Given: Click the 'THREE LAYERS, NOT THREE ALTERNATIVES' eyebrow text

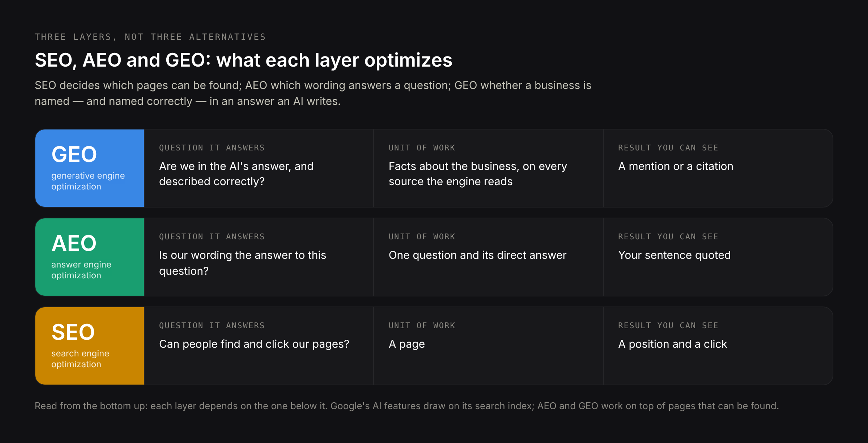Looking at the screenshot, I should pyautogui.click(x=150, y=37).
